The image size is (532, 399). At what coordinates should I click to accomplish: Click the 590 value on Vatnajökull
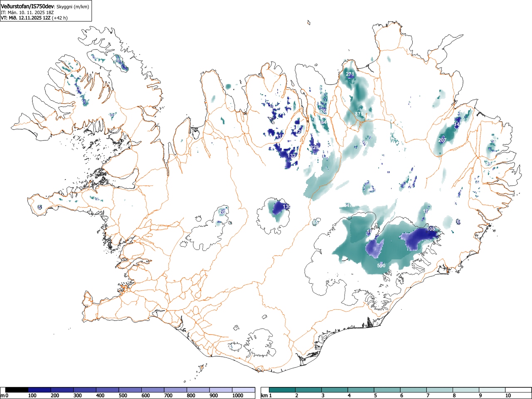point(381,266)
